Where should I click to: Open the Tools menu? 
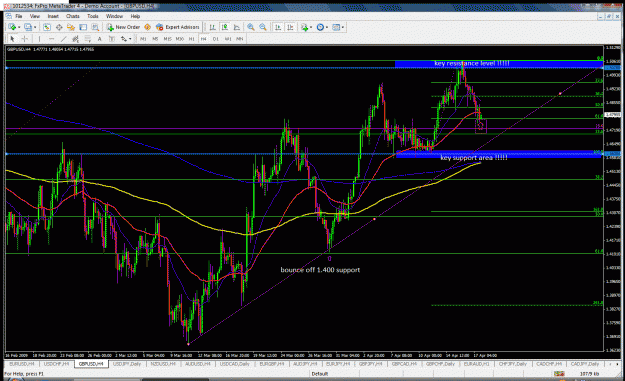click(92, 16)
